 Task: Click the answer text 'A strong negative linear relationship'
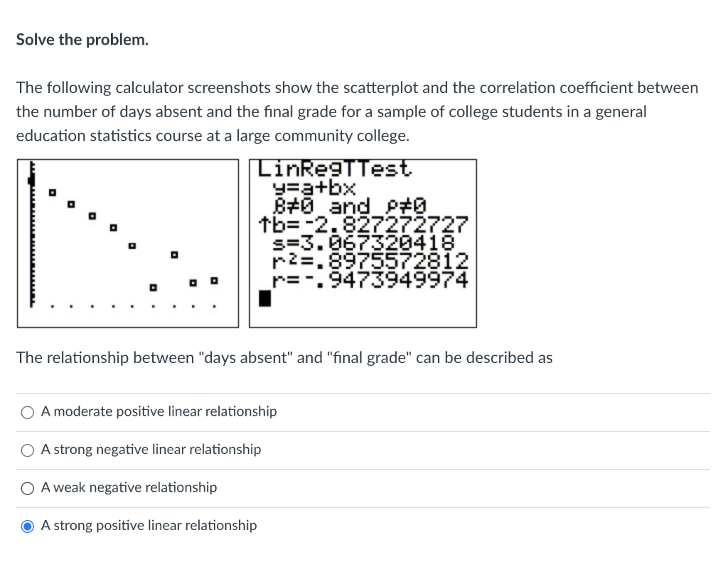151,450
